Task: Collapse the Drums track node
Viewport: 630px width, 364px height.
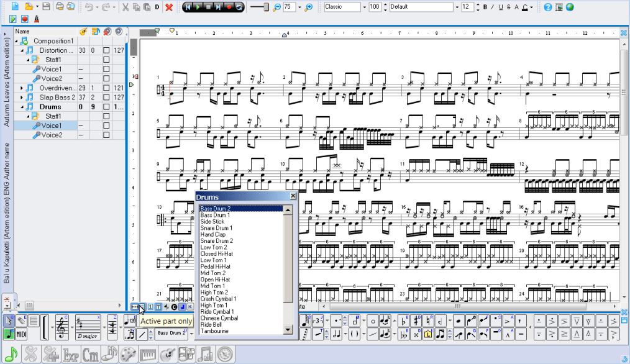Action: (22, 107)
